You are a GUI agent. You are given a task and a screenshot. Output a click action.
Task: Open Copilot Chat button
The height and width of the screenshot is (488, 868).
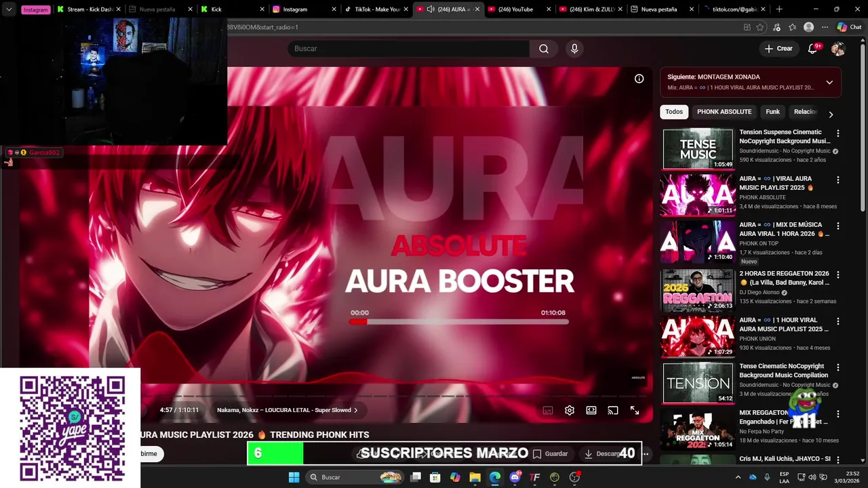pos(849,27)
